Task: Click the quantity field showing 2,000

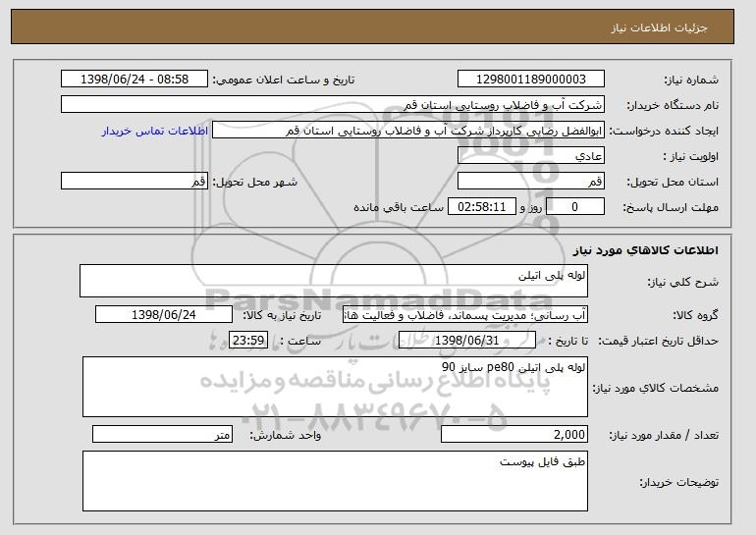Action: 514,434
